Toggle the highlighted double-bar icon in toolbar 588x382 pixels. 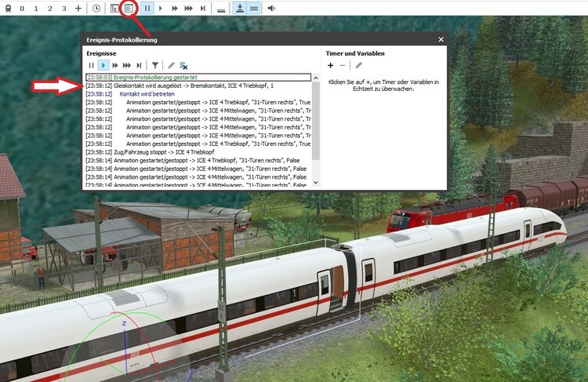(x=254, y=8)
